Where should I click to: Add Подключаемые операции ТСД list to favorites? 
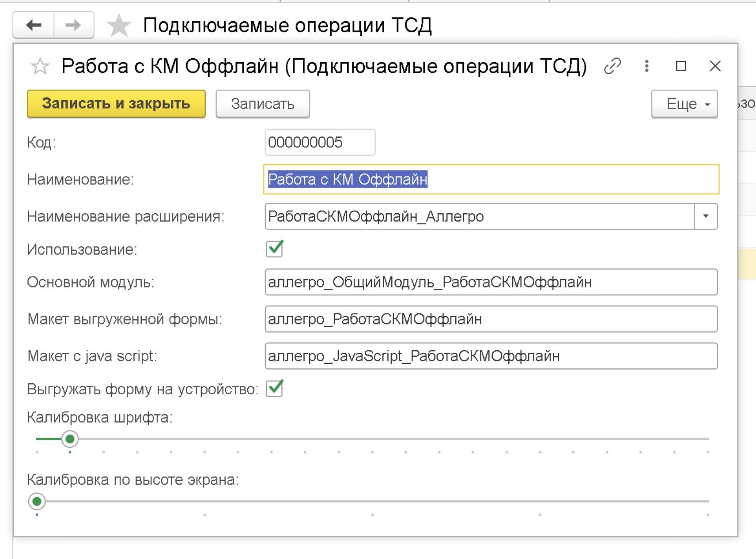coord(119,25)
